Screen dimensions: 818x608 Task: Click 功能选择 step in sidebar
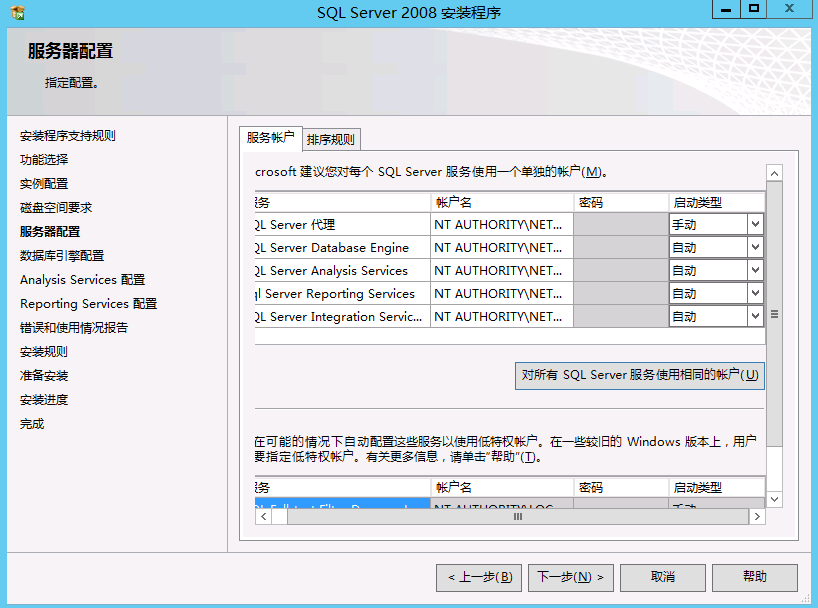(44, 160)
